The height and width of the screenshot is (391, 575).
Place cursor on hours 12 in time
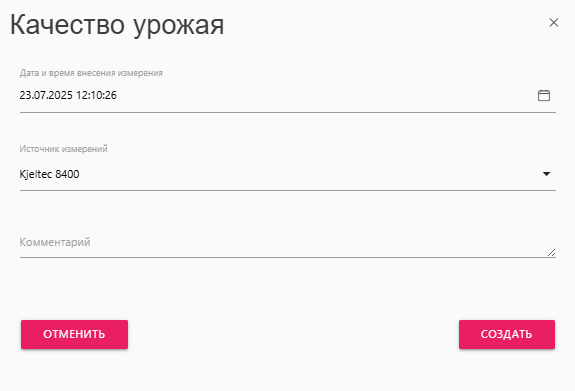pos(81,95)
